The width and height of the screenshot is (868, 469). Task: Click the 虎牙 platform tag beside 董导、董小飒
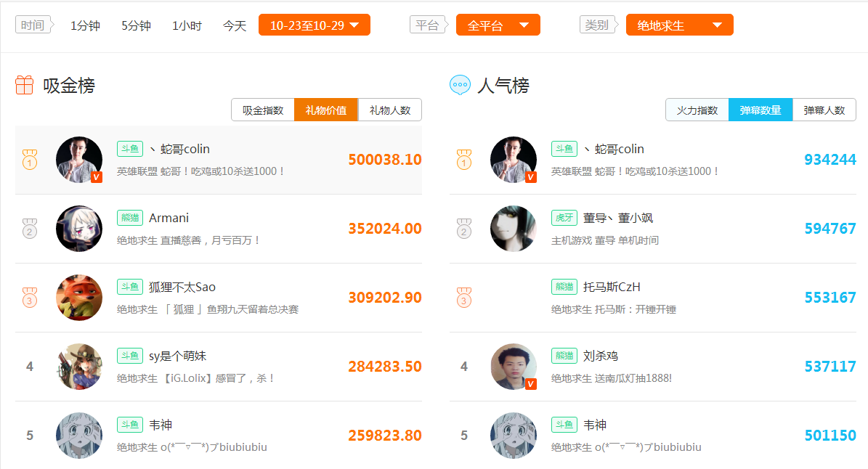click(564, 218)
